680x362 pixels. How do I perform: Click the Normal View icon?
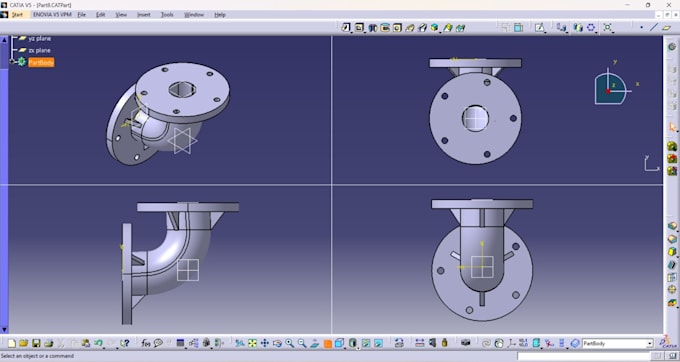click(315, 343)
